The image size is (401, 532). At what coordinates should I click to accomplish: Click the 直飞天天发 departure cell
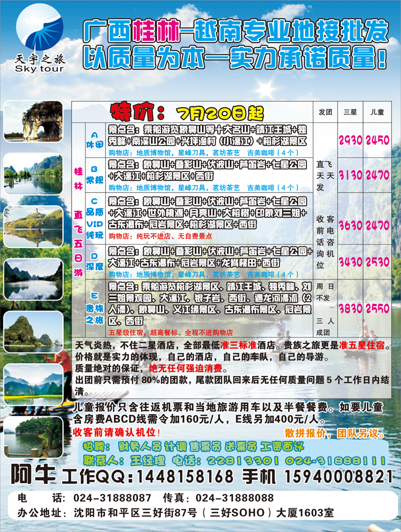325,175
